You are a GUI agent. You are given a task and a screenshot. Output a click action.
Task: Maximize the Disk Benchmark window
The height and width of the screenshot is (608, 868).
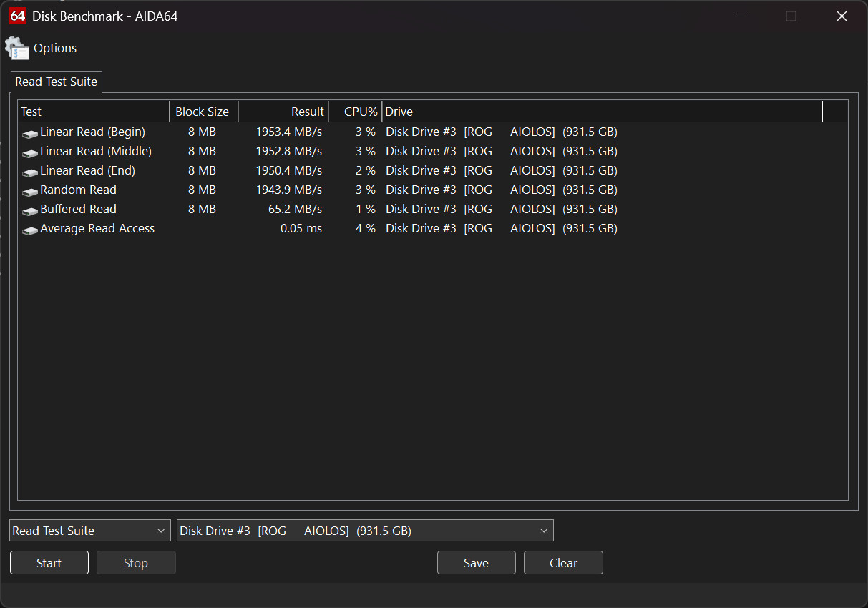click(x=791, y=16)
